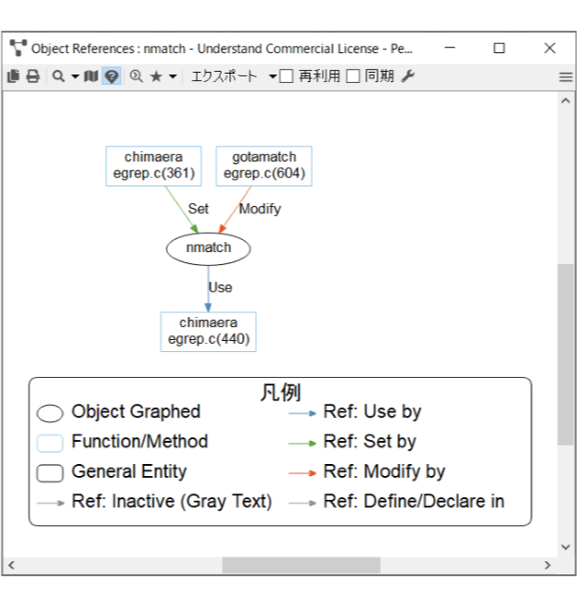Open the graph overview map icon

[91, 76]
